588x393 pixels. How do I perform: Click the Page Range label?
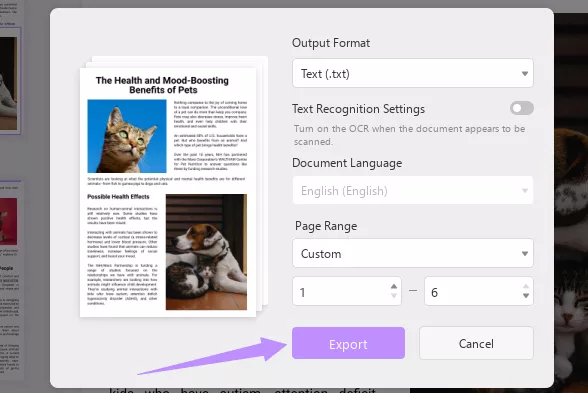[326, 226]
